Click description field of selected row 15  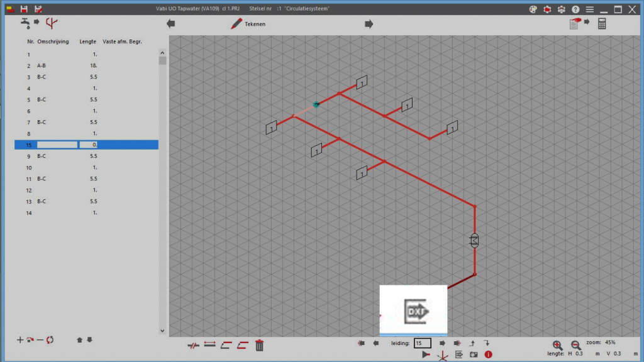pyautogui.click(x=57, y=145)
